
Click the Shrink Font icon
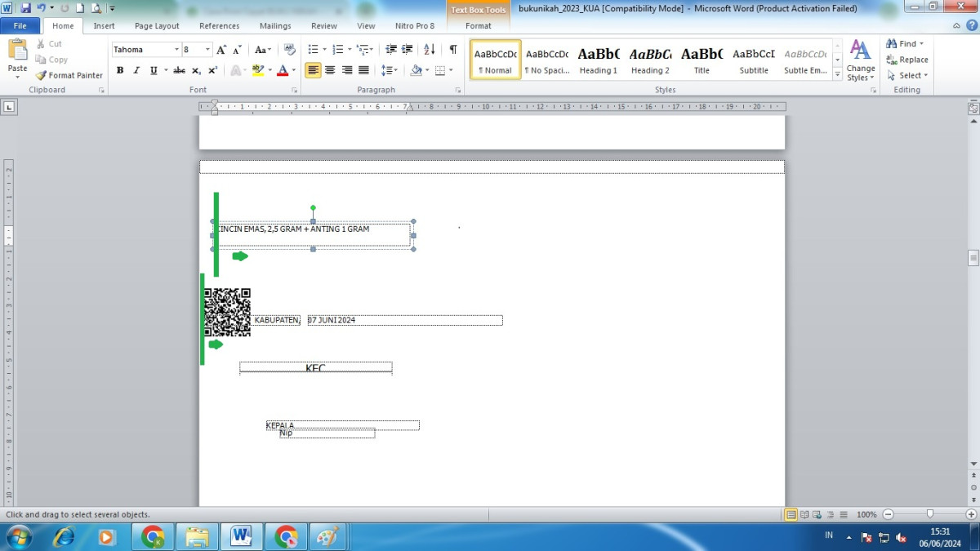237,50
